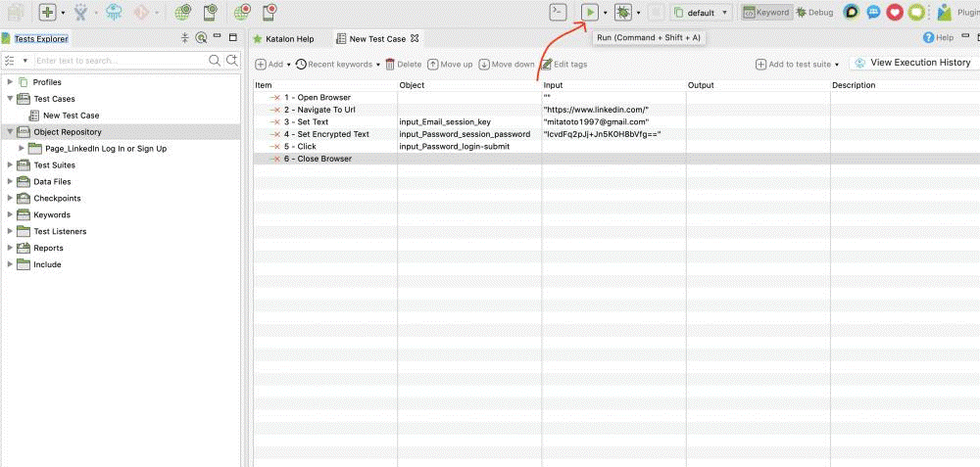Click the Debug bug toolbar icon
Screen dimensions: 980x467
pyautogui.click(x=622, y=12)
